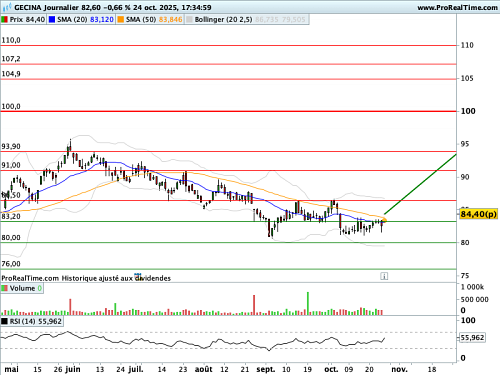The image size is (500, 375).
Task: Click the info icon near chart bottom
Action: 384,276
